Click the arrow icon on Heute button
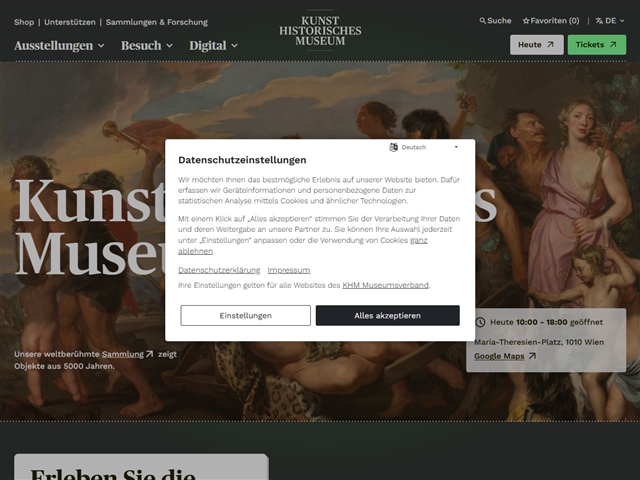Screen dimensions: 640x480 [550, 44]
